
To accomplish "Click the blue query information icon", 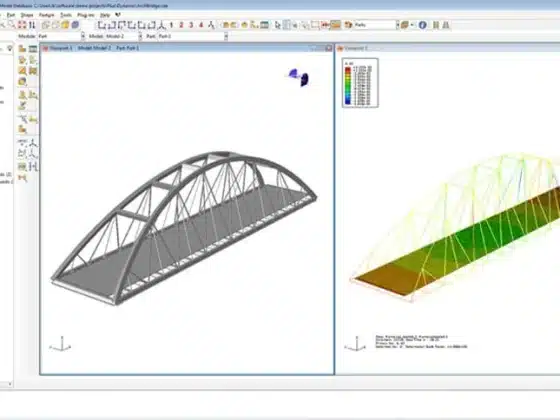I will [422, 25].
